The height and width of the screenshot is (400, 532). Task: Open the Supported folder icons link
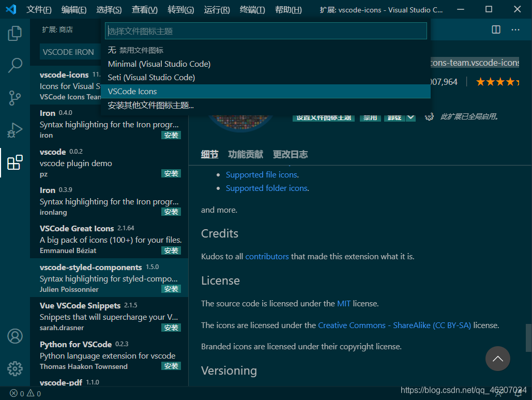click(x=267, y=188)
